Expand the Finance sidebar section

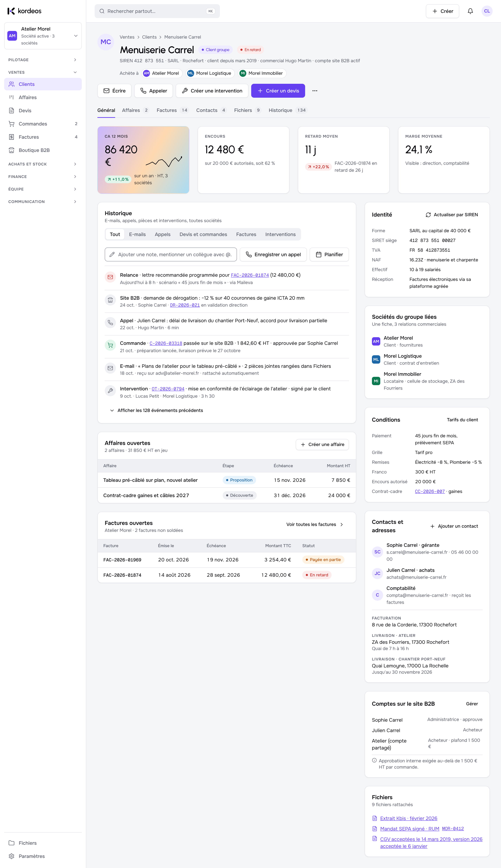43,177
